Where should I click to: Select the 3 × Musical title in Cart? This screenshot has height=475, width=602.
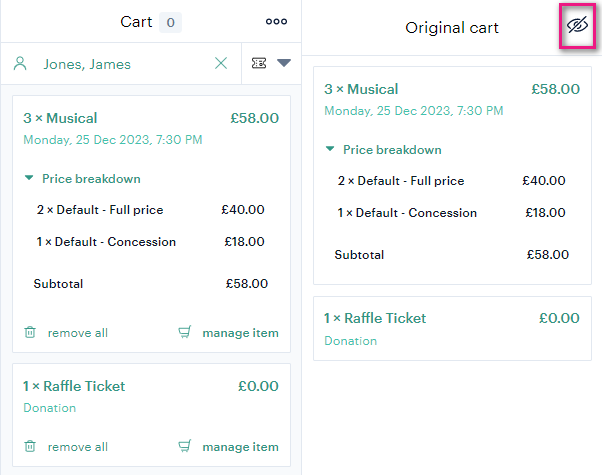pyautogui.click(x=60, y=118)
